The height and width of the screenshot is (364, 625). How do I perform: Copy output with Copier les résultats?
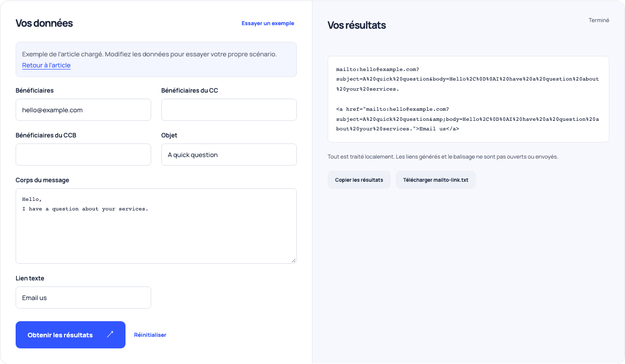[359, 180]
